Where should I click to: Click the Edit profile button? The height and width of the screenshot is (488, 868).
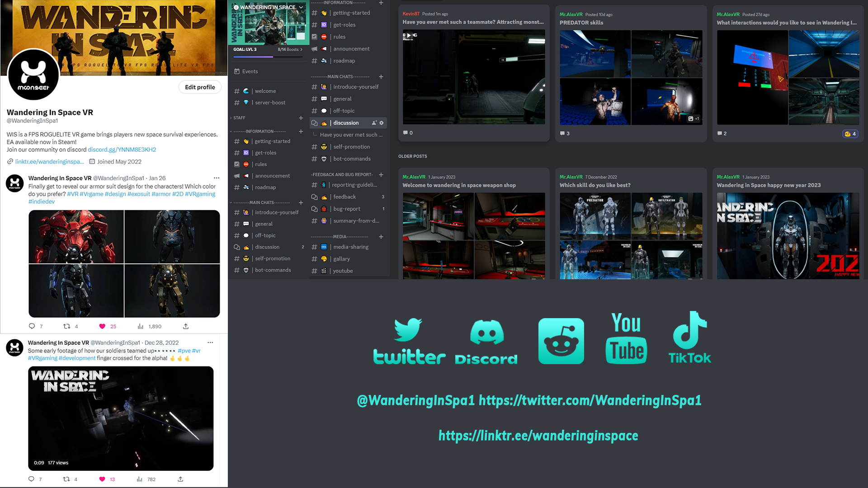point(200,87)
